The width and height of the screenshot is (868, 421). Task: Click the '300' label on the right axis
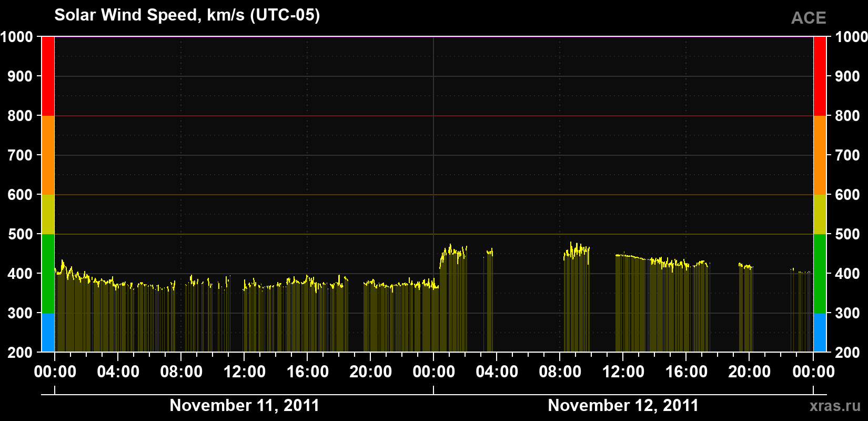click(x=847, y=313)
